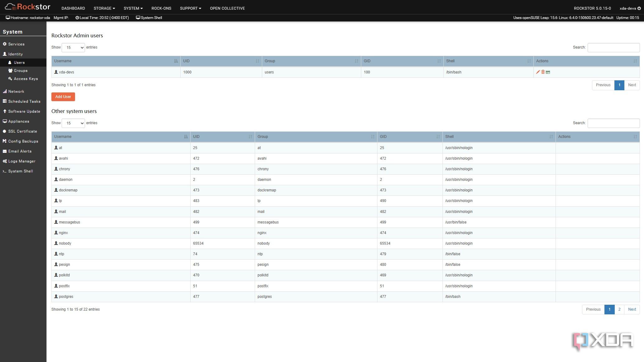The height and width of the screenshot is (362, 644).
Task: Click the delete trash icon for xda-devs
Action: pyautogui.click(x=543, y=72)
